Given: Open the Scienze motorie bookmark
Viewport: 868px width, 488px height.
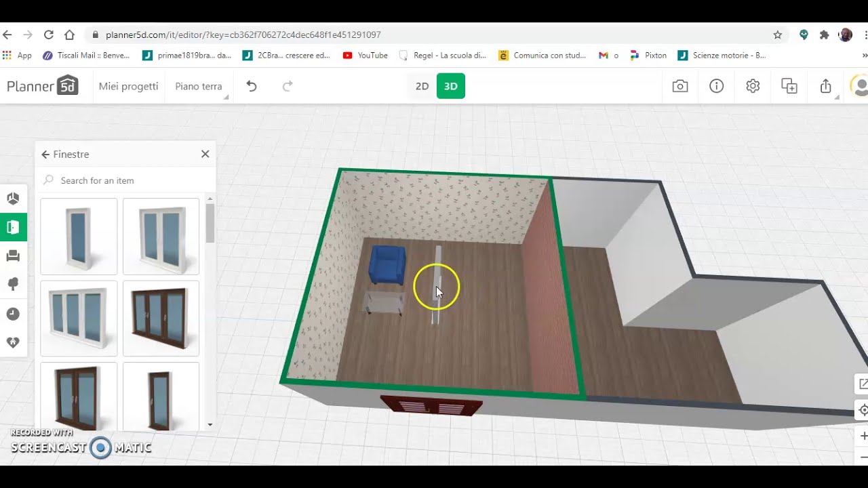Looking at the screenshot, I should click(x=722, y=56).
